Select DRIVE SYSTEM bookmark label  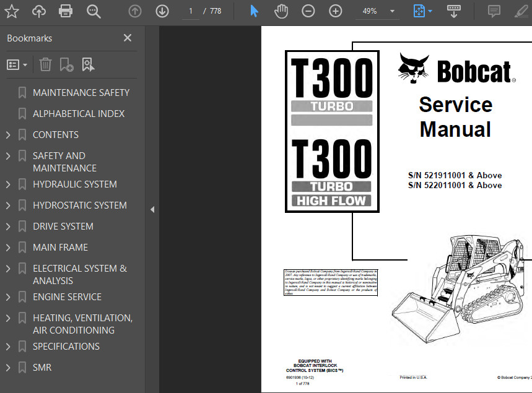(x=63, y=226)
